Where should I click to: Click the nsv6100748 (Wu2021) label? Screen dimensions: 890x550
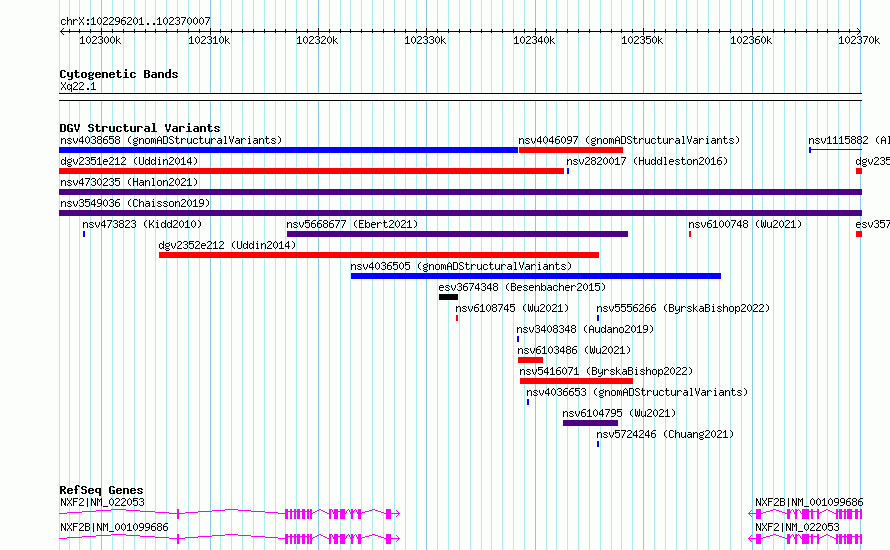pyautogui.click(x=745, y=224)
